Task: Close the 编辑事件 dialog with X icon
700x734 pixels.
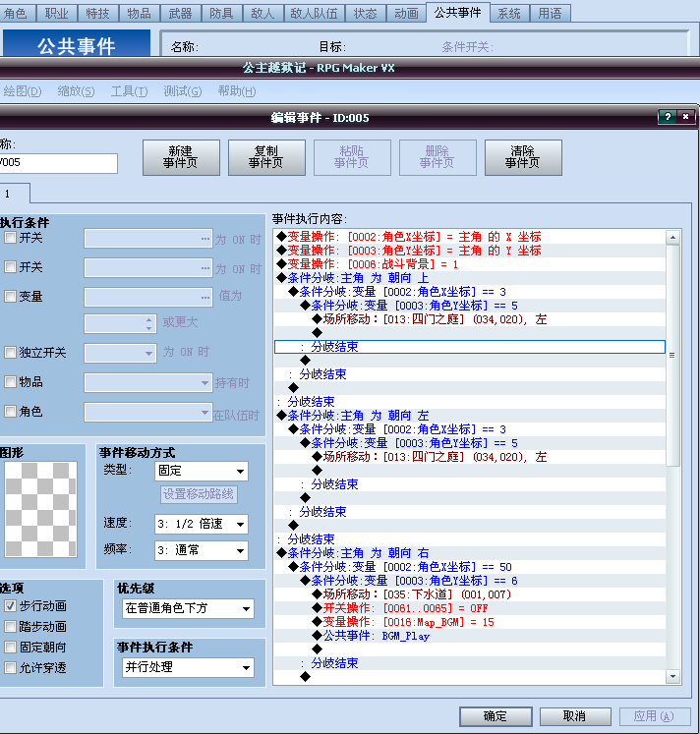Action: 685,117
